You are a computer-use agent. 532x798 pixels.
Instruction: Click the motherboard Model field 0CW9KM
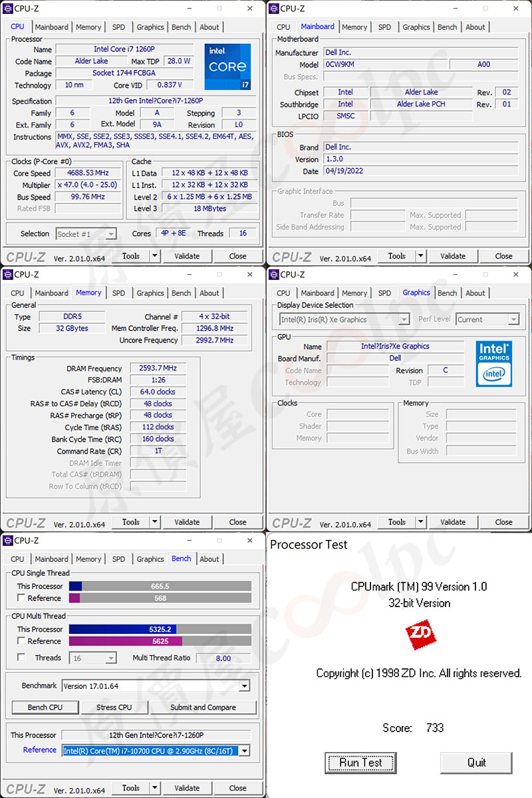385,65
